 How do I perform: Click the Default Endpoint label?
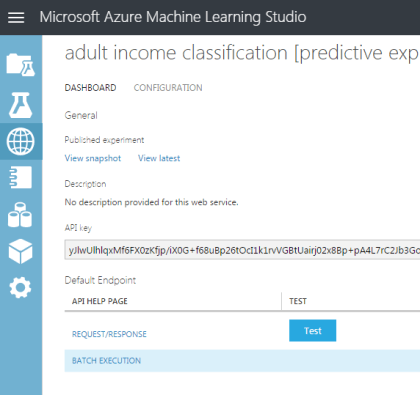[100, 280]
